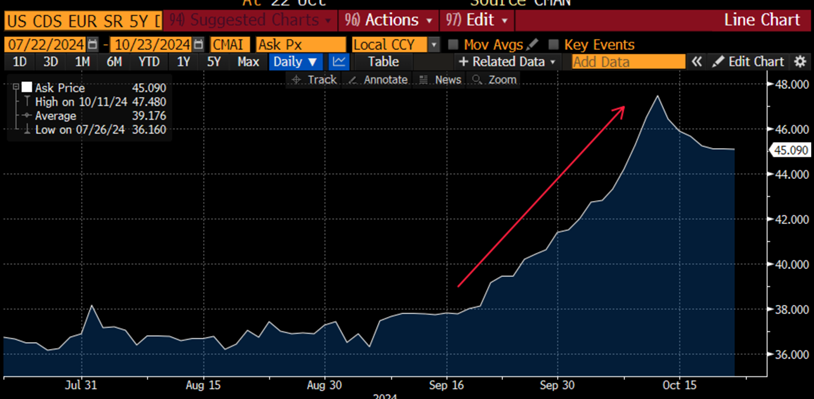Open the Actions menu

pyautogui.click(x=388, y=20)
